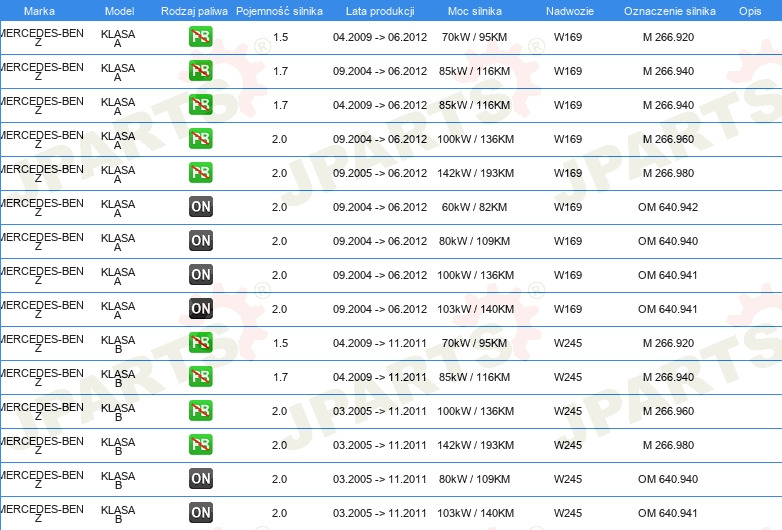Click diesel ON icon in the 60kW / 82KM row

coord(200,206)
